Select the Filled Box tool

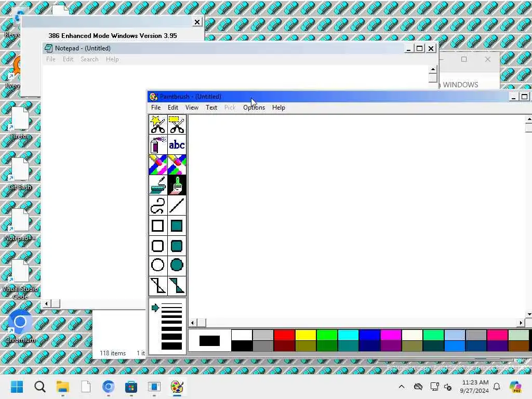(x=177, y=225)
